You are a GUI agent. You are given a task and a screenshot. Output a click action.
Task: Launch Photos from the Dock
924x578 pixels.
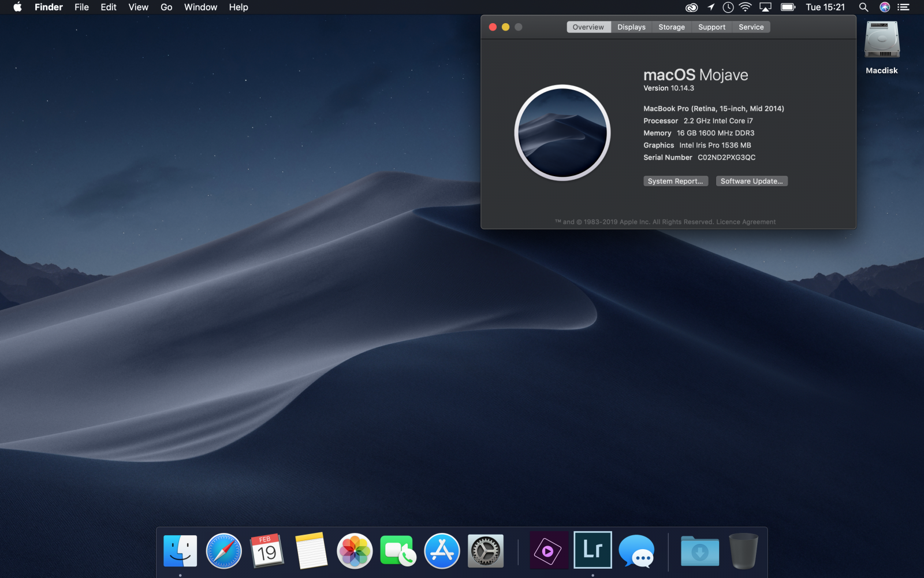click(x=355, y=551)
